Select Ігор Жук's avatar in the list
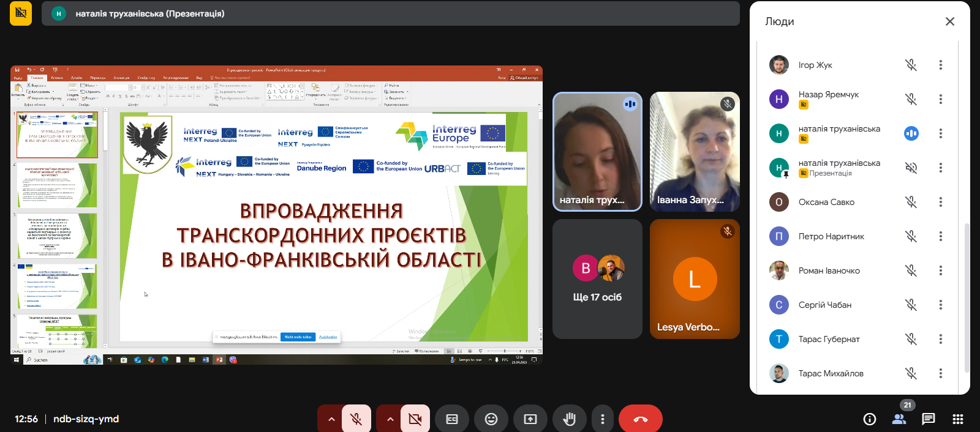Image resolution: width=980 pixels, height=432 pixels. tap(779, 65)
